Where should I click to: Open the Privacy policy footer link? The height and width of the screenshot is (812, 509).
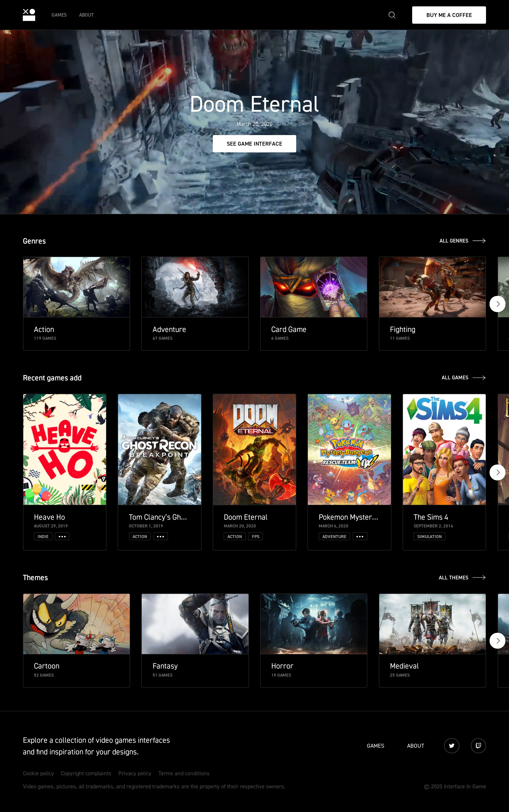[135, 773]
